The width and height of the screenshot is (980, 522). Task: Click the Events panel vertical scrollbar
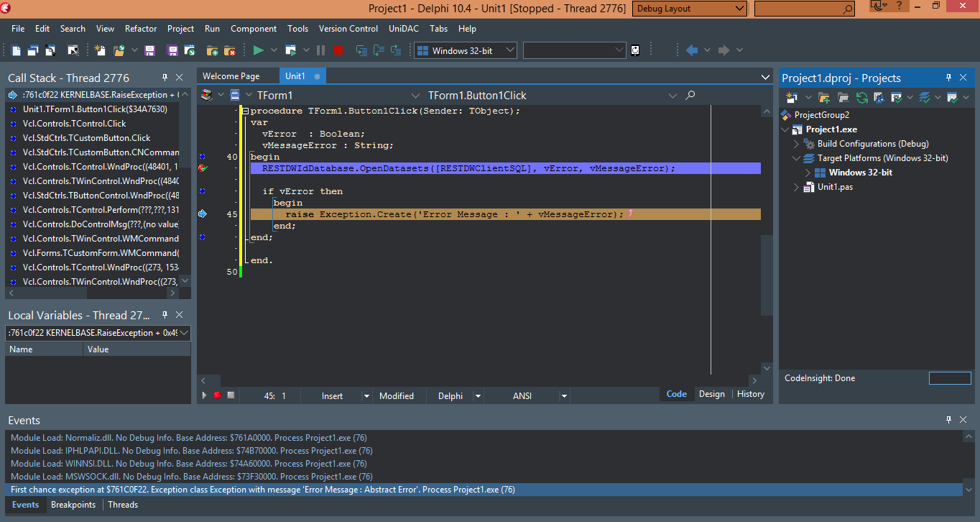(x=969, y=464)
